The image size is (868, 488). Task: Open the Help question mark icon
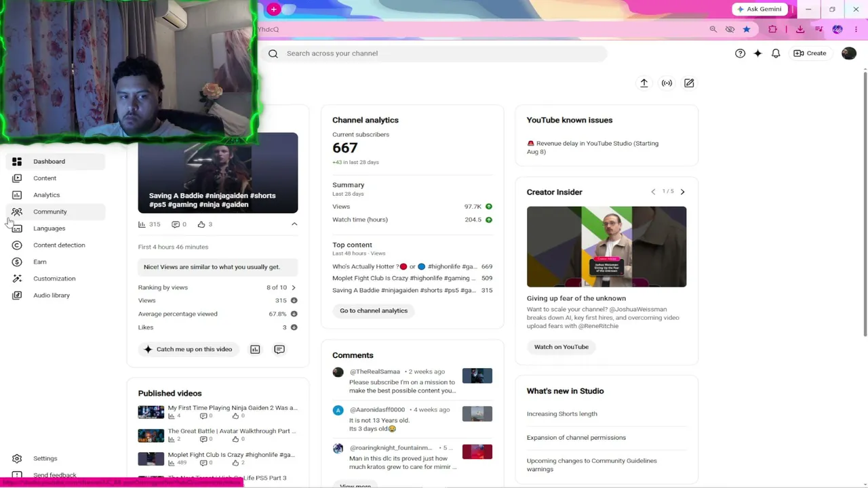click(x=740, y=54)
